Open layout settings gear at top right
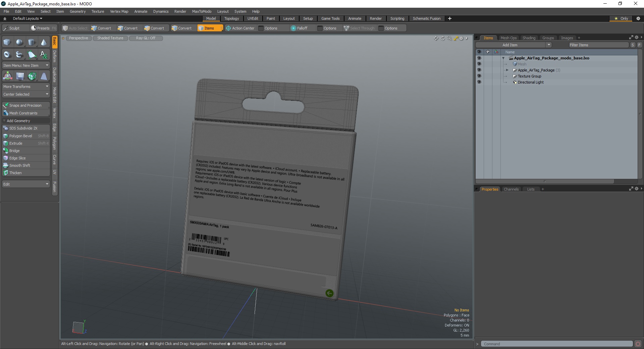644x349 pixels. coord(638,18)
